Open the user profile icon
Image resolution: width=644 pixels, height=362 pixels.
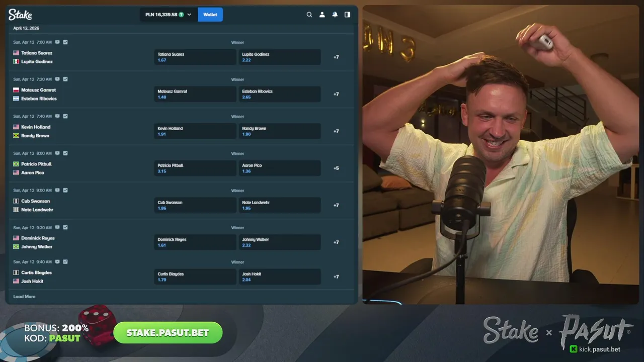click(322, 15)
